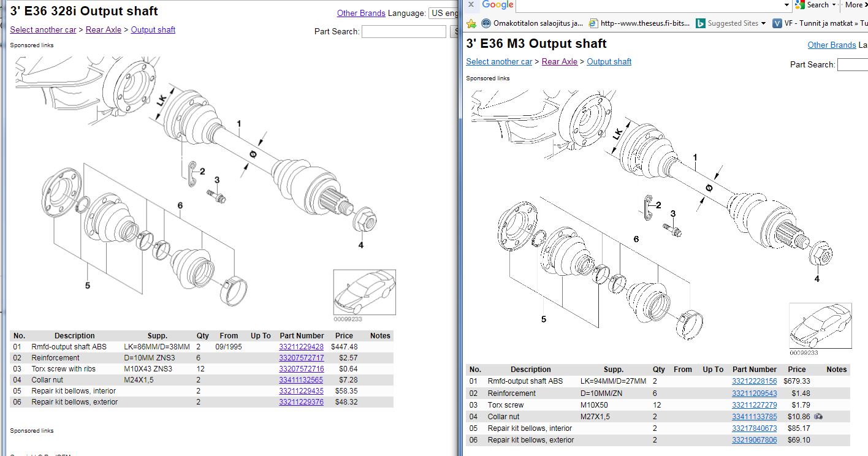
Task: Click the Part Search field on 328i page
Action: click(403, 31)
